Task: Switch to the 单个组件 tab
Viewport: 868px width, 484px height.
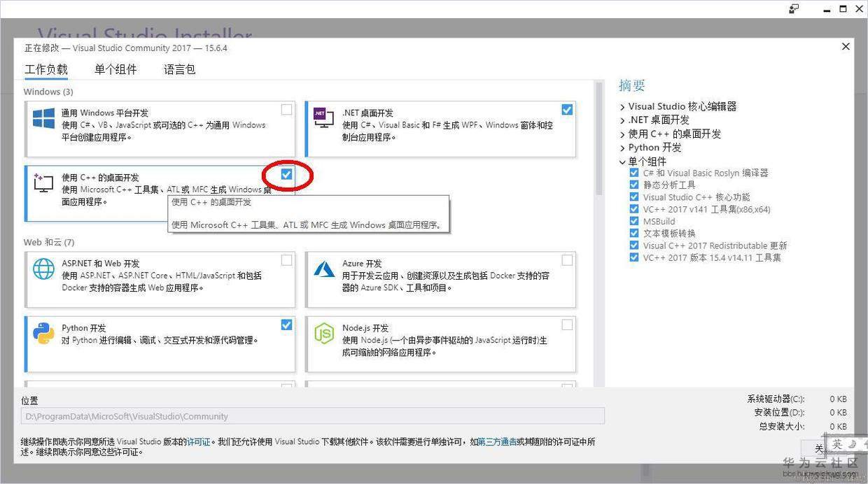Action: tap(115, 69)
